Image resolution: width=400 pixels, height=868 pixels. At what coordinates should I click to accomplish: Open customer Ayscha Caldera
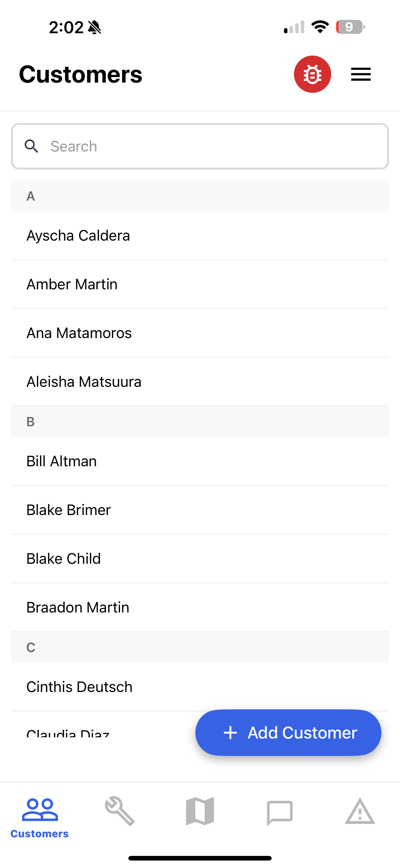click(x=78, y=236)
